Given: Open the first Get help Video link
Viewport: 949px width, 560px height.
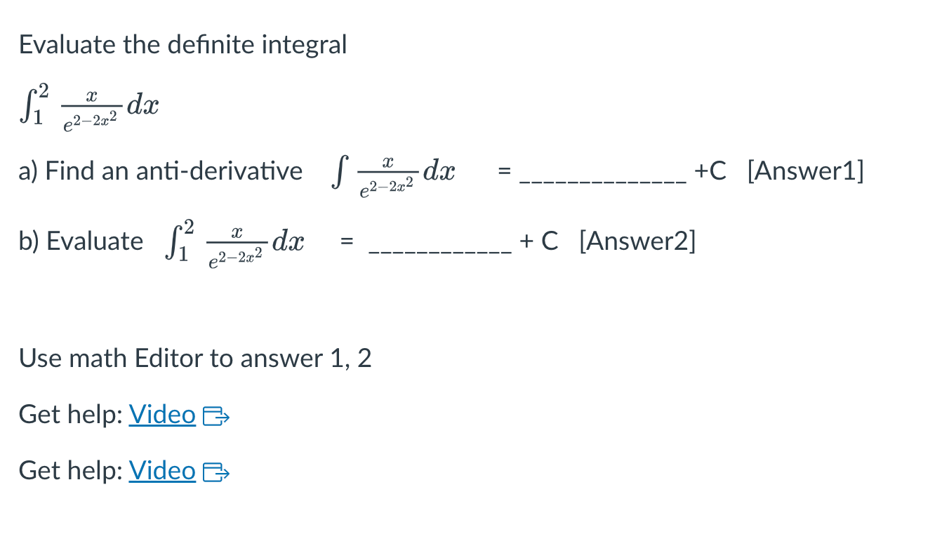Looking at the screenshot, I should [x=162, y=415].
